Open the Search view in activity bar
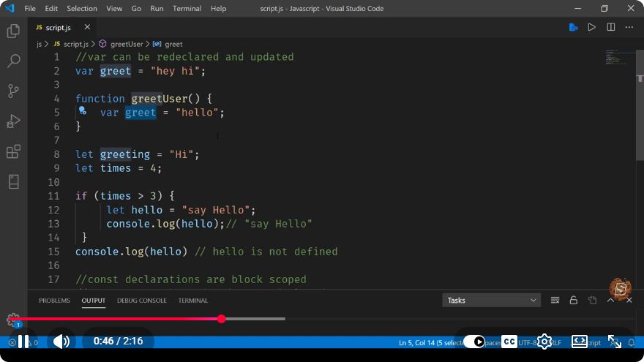The width and height of the screenshot is (644, 362). pos(13,61)
